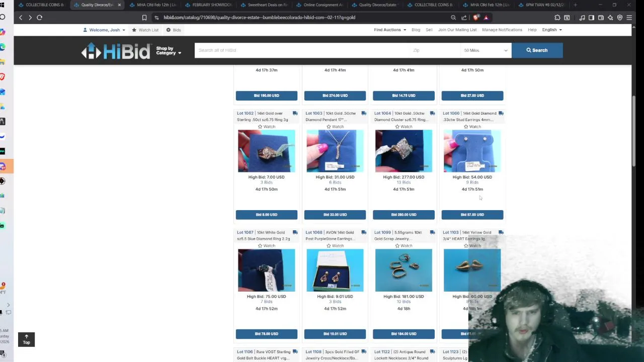Screen dimensions: 644x362
Task: Click shipping truck icon on Lot 1063
Action: click(363, 113)
